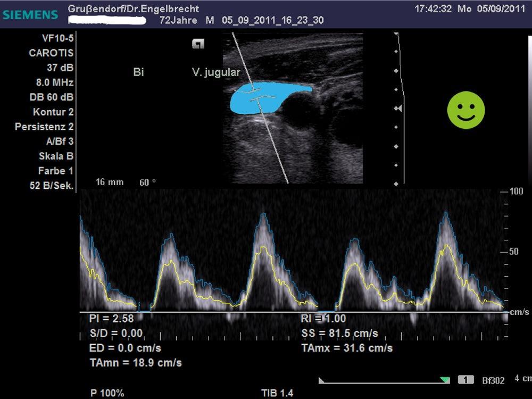This screenshot has width=532, height=399.
Task: Click the Grußendorf/Dr.Engelbrecht header name
Action: coord(134,9)
